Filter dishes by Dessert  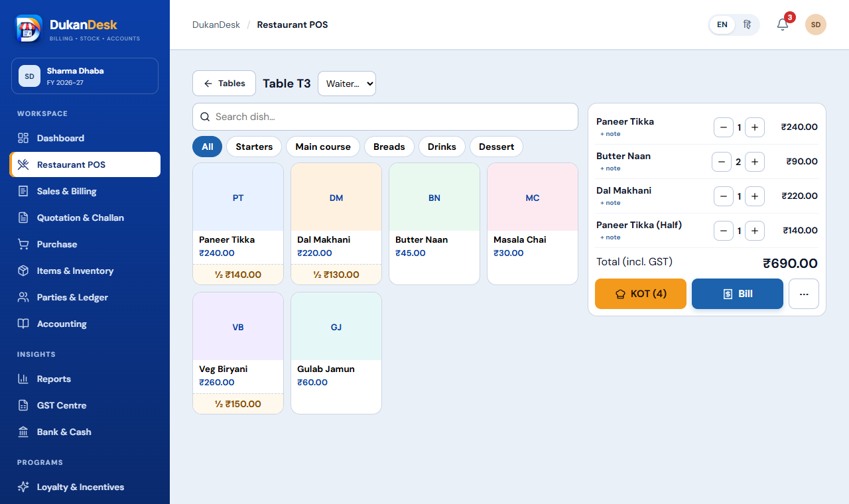tap(497, 147)
